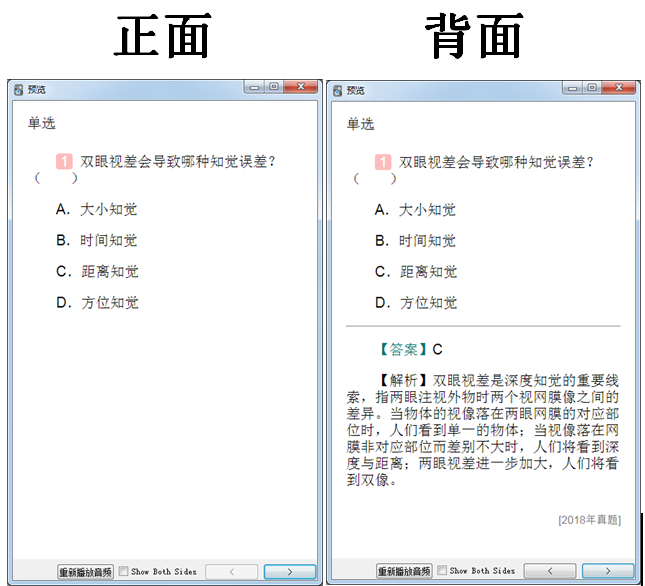Screen dimensions: 645x586
Task: Click the 【答案】C answer line
Action: 410,350
